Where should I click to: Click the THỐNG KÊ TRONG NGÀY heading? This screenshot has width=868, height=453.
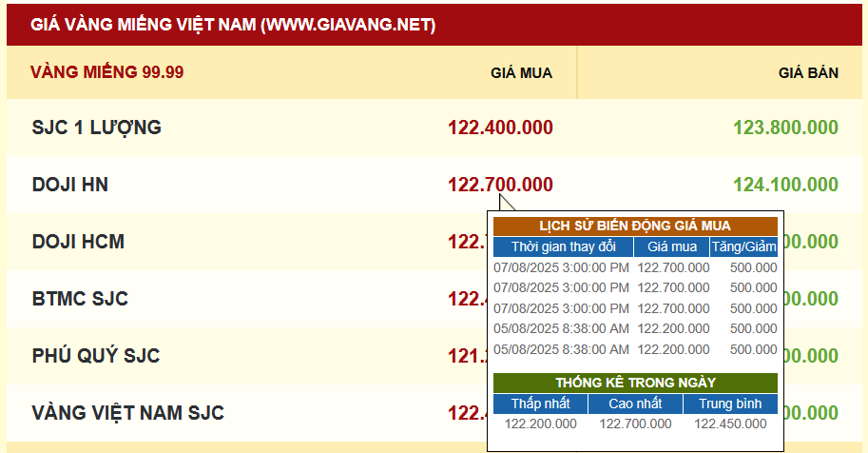635,384
